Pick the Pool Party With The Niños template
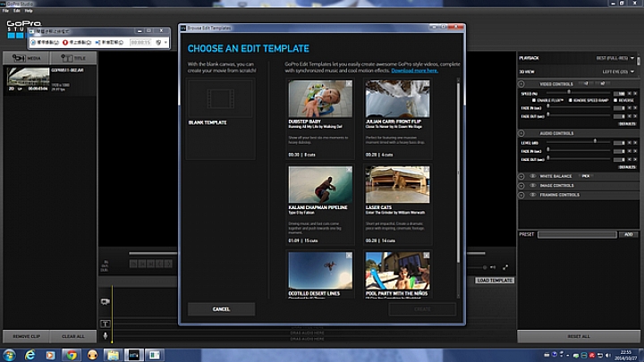Image resolution: width=644 pixels, height=362 pixels. 397,271
